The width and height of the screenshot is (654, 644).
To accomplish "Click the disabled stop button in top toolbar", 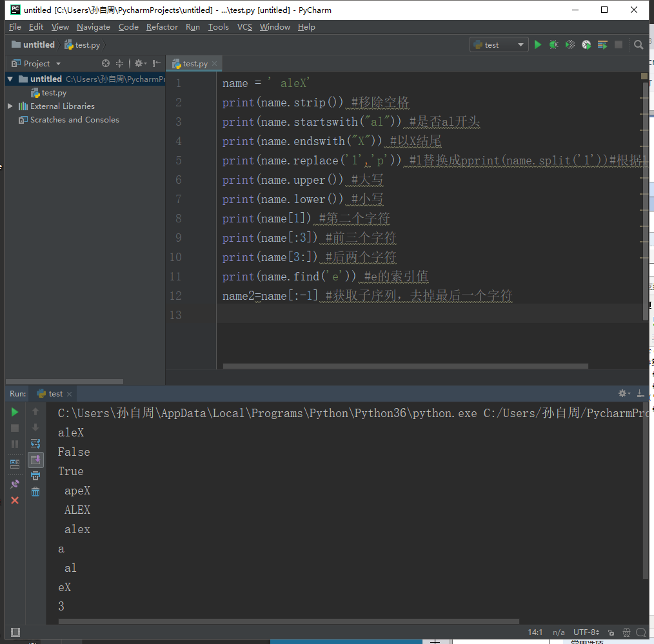I will (x=619, y=44).
